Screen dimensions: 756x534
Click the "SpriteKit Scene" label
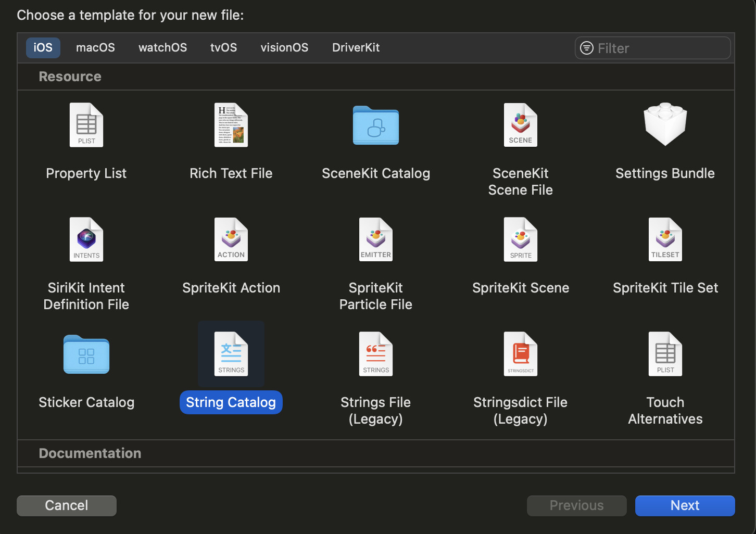[521, 288]
